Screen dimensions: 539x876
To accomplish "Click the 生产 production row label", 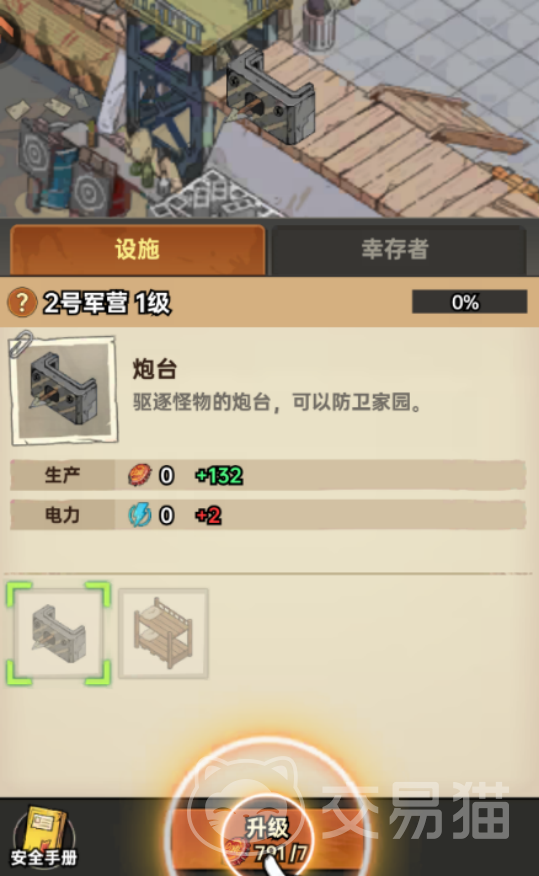I will tap(63, 475).
